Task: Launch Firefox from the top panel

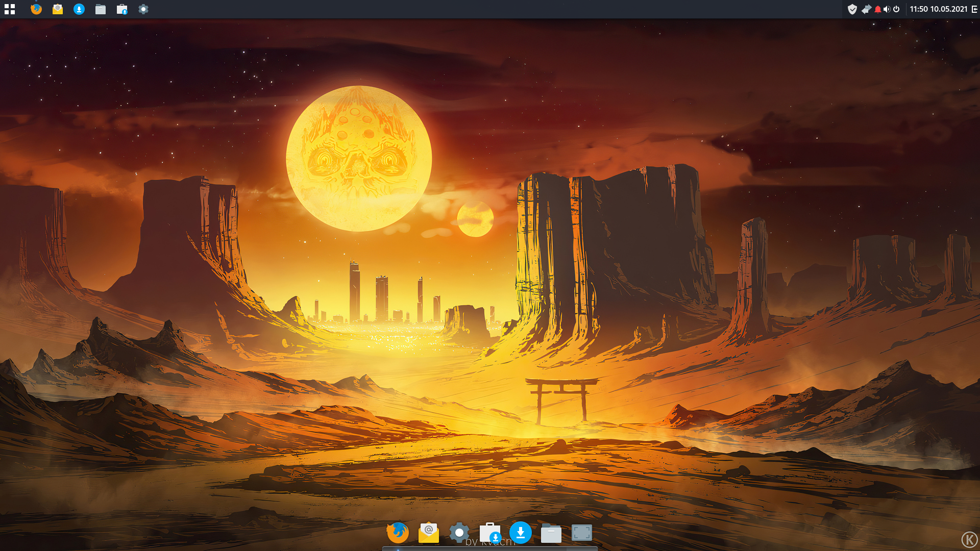Action: pos(36,9)
